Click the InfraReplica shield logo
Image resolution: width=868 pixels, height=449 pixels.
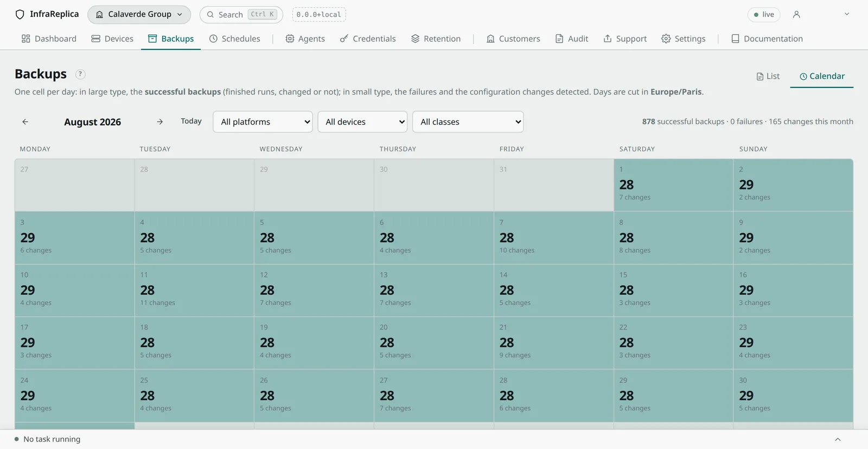(x=20, y=15)
